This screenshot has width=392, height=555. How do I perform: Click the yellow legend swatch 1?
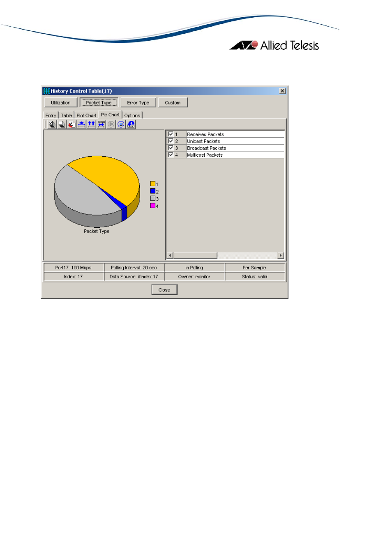[x=152, y=184]
